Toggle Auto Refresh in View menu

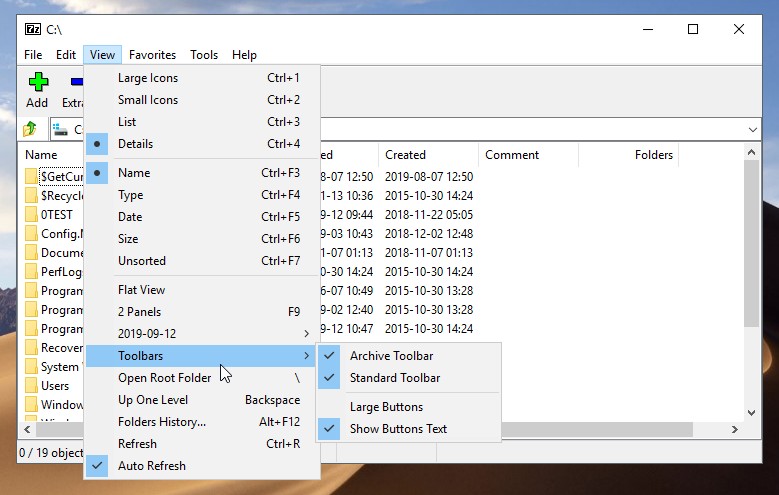(x=201, y=466)
